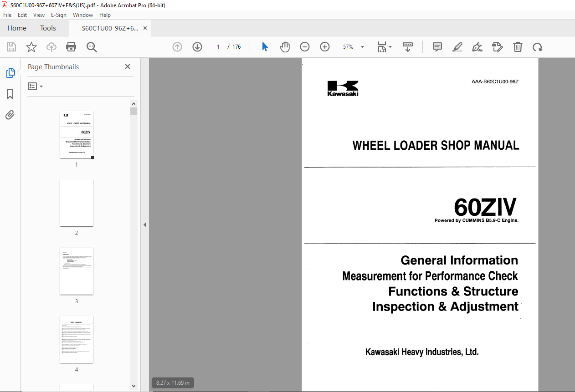Viewport: 575px width, 392px height.
Task: Open the fit page options icon
Action: (384, 47)
